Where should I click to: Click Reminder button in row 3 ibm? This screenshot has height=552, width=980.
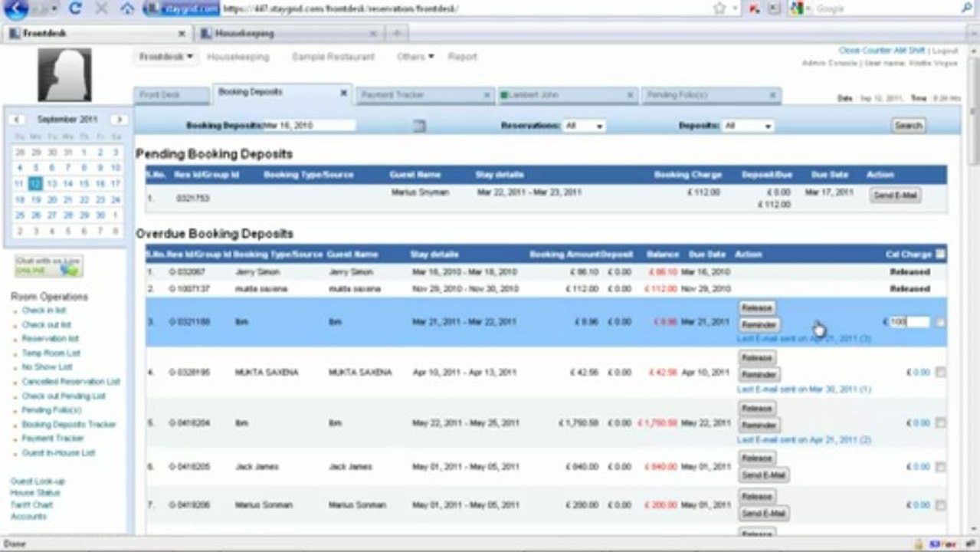759,324
